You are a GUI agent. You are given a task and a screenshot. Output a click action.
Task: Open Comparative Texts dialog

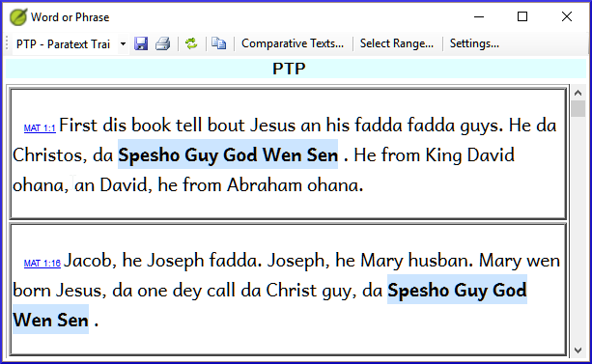pos(293,43)
